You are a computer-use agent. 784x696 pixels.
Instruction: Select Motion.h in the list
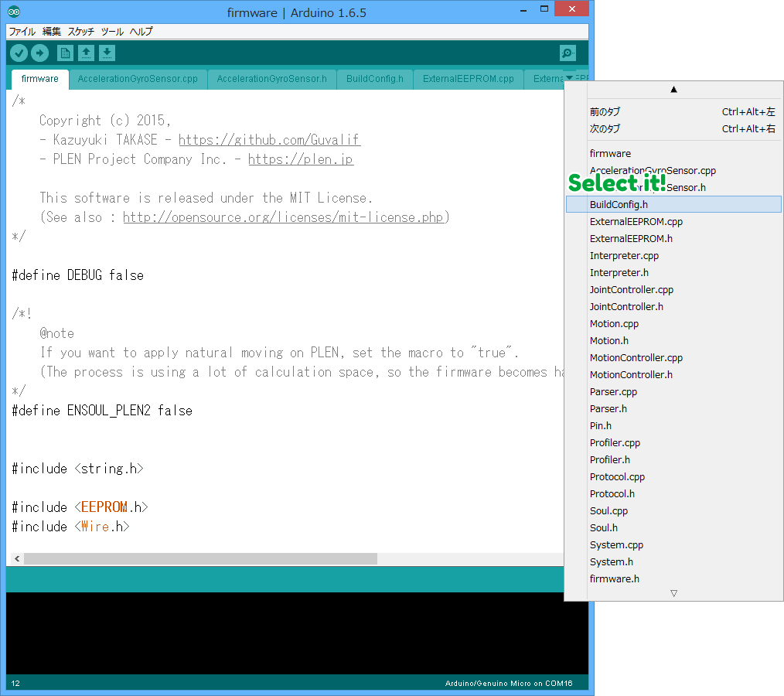coord(673,340)
